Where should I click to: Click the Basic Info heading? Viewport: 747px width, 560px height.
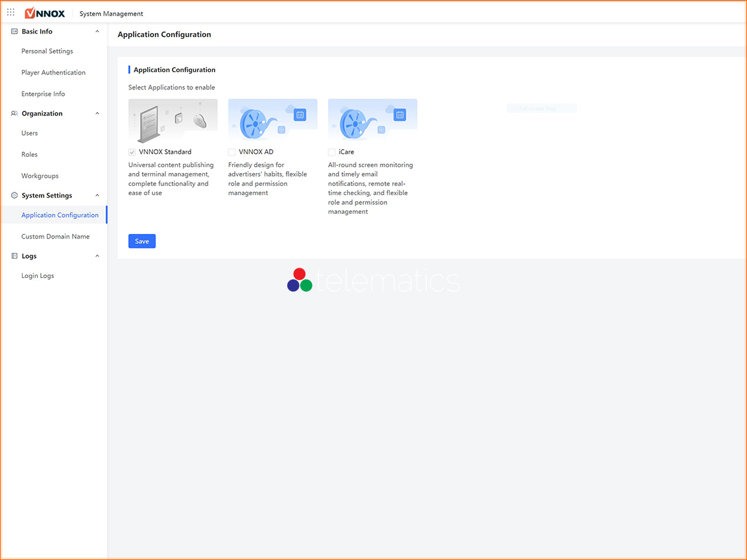point(37,31)
